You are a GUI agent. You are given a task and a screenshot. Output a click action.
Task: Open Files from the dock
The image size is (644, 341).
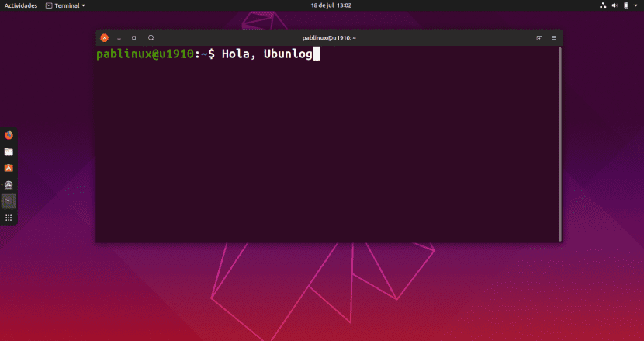(9, 151)
